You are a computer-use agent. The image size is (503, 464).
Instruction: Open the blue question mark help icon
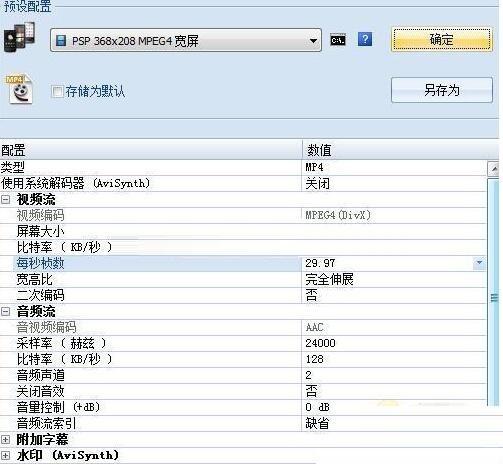point(365,39)
